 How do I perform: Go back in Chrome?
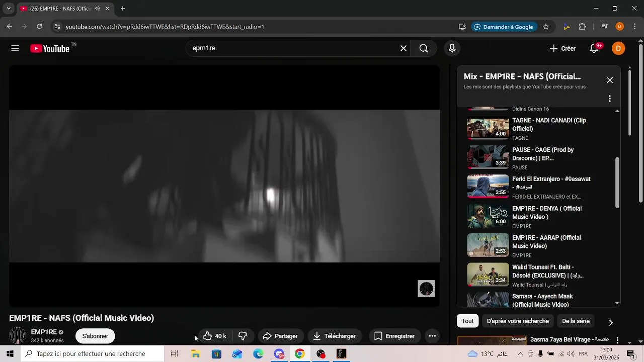(x=9, y=27)
